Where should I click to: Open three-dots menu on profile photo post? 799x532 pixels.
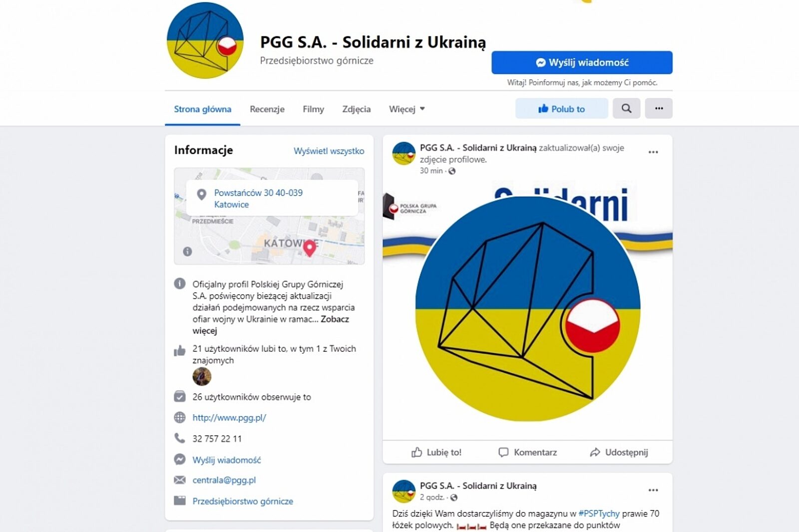[653, 152]
